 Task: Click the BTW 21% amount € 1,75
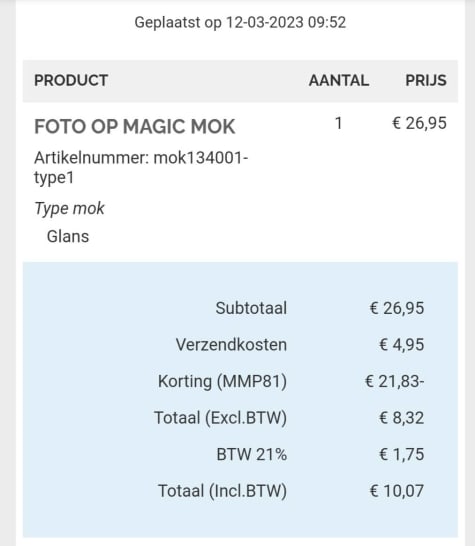[x=402, y=454]
